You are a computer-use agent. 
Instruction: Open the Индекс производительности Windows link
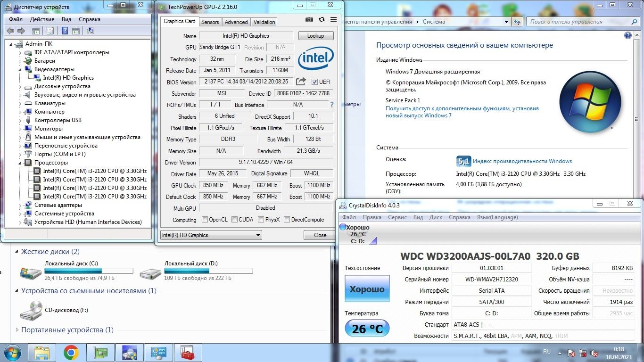click(522, 161)
